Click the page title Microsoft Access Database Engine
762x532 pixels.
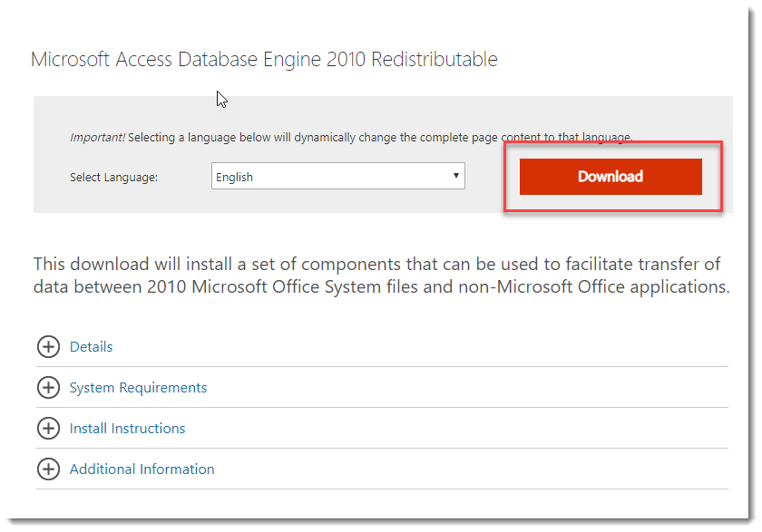[264, 59]
